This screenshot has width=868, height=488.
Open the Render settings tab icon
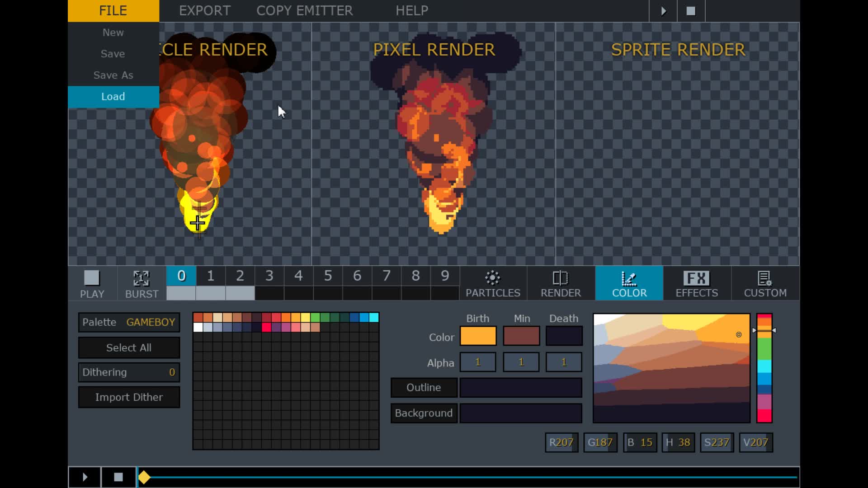click(560, 278)
